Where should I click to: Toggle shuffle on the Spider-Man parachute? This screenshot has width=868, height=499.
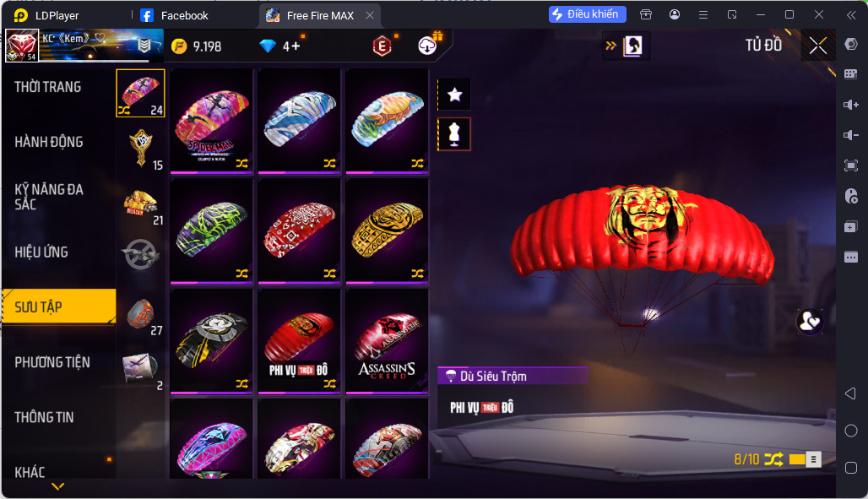242,164
